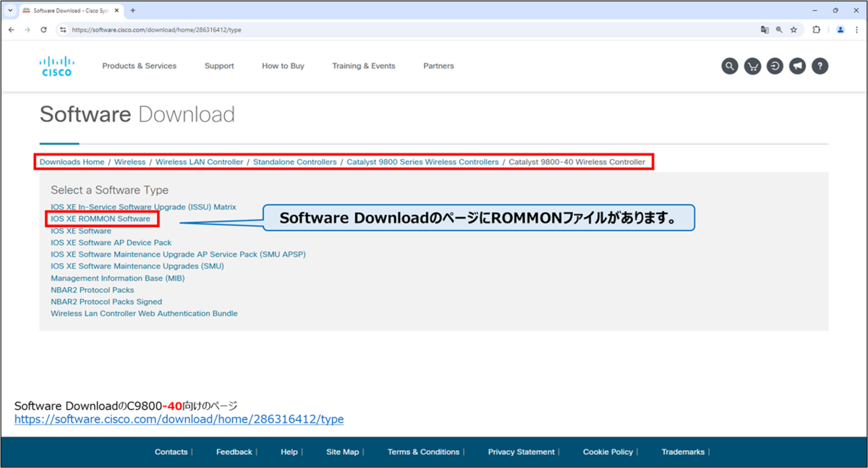Click Contacts in the footer
Image resolution: width=868 pixels, height=468 pixels.
171,452
